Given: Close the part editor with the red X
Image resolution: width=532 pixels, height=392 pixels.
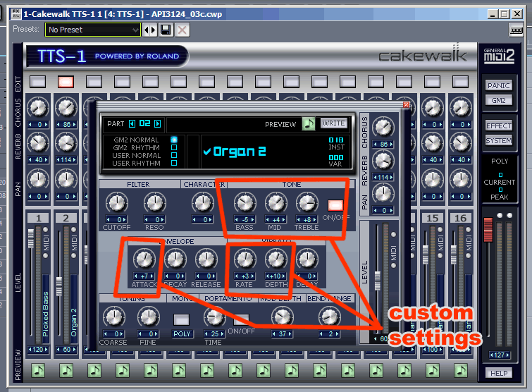Looking at the screenshot, I should pos(406,105).
